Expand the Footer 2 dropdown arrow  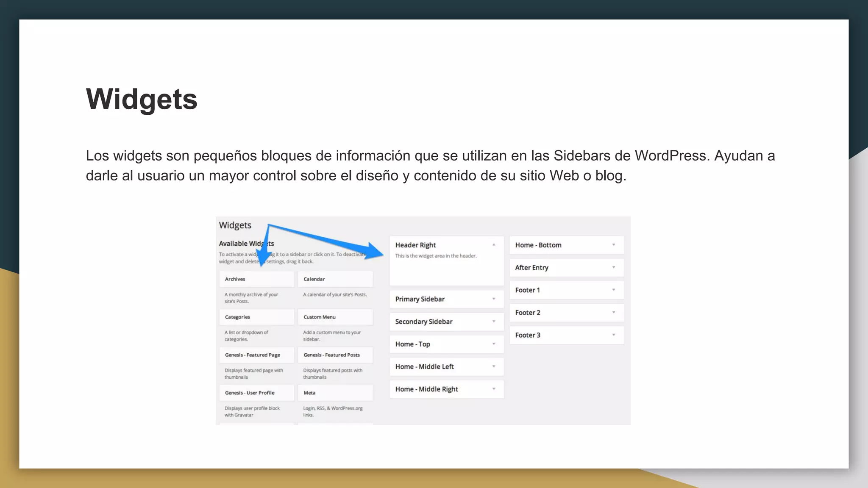click(614, 312)
